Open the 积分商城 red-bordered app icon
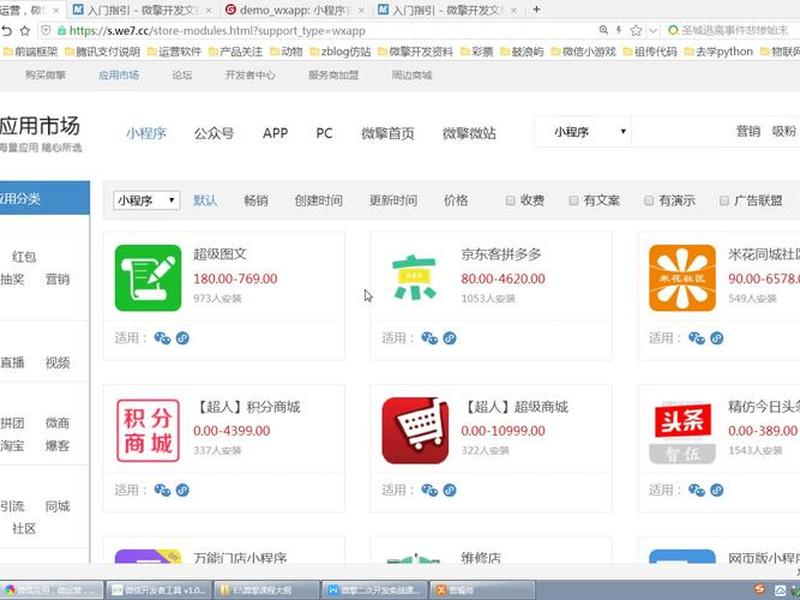This screenshot has width=800, height=600. coord(148,431)
